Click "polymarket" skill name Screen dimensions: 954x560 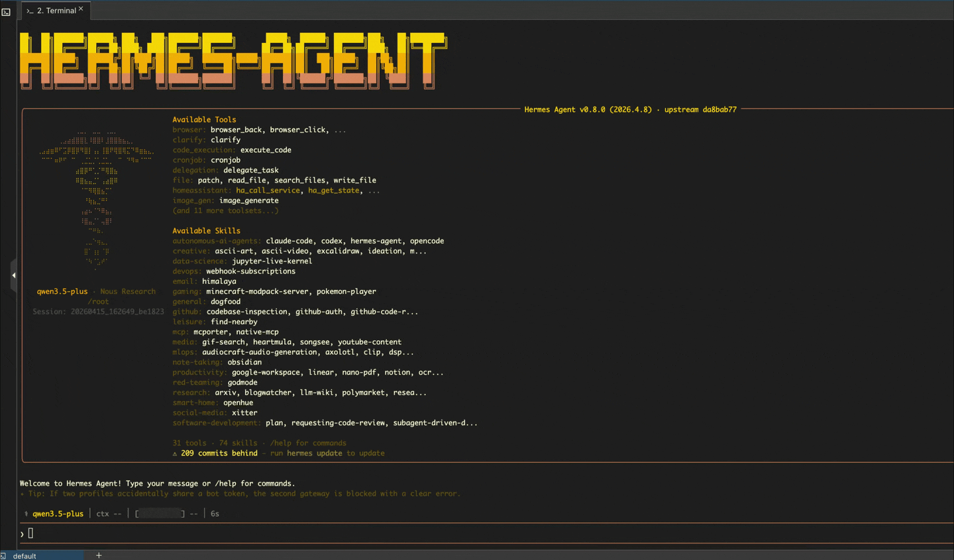click(363, 393)
